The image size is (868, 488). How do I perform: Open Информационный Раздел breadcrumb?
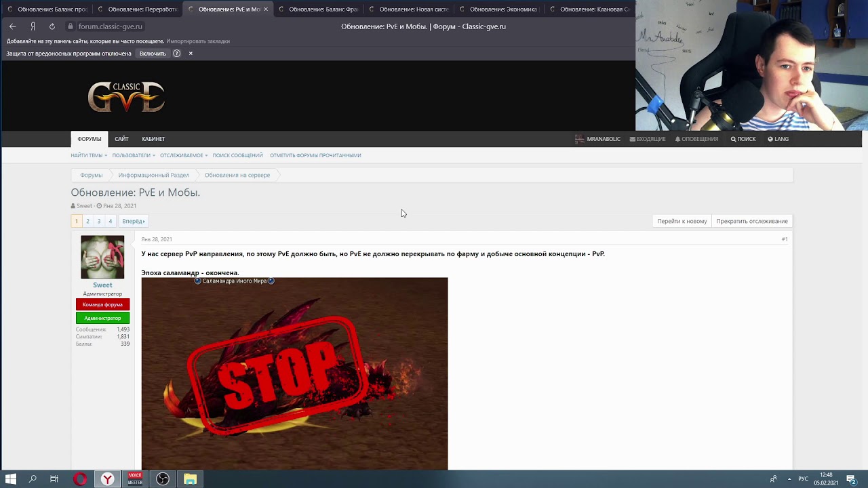coord(153,175)
